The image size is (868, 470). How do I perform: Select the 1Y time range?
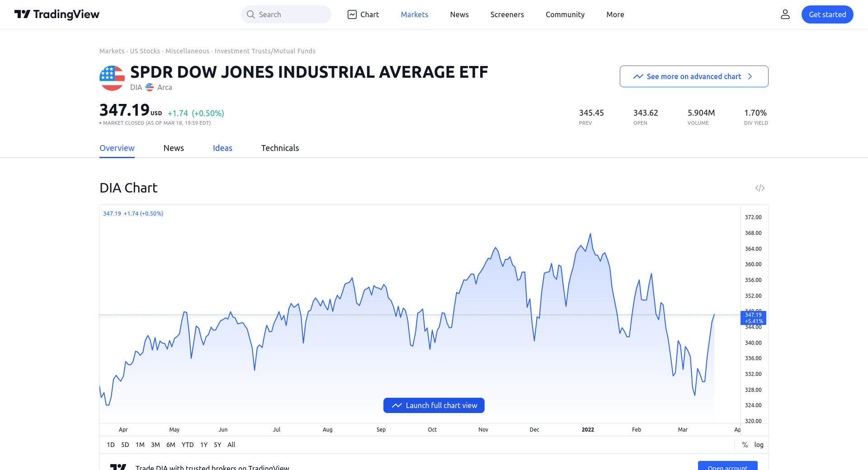(x=204, y=445)
